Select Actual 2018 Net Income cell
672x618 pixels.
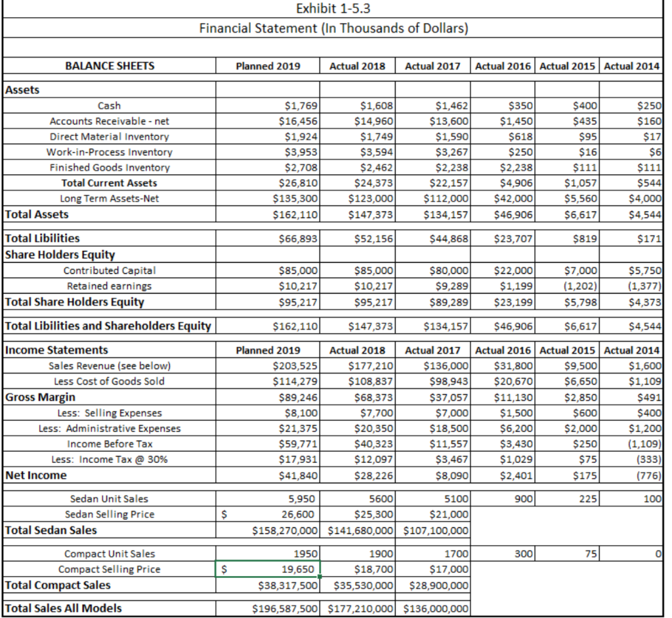(x=357, y=475)
